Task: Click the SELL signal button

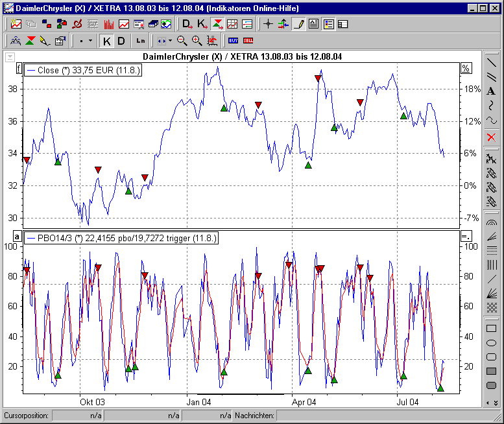Action: (x=248, y=41)
